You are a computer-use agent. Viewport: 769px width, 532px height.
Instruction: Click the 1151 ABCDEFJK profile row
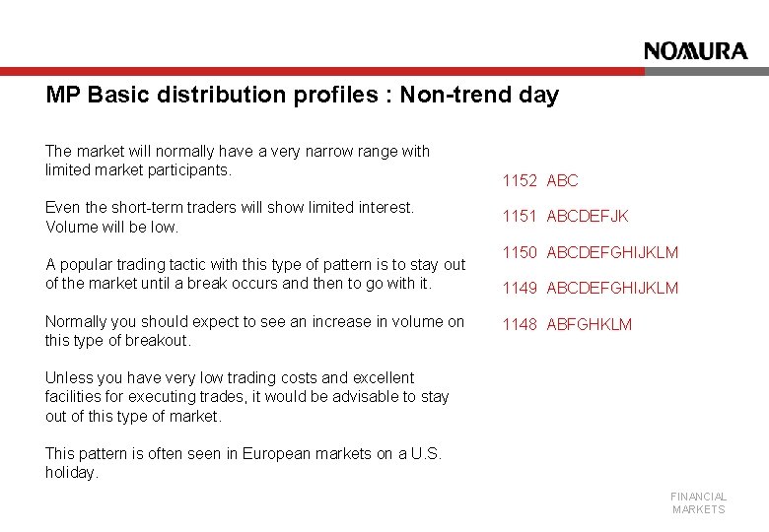(x=565, y=216)
